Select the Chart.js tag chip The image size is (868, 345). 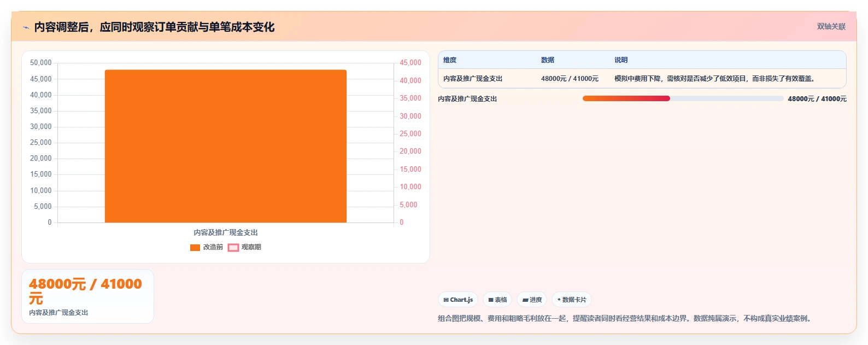458,300
